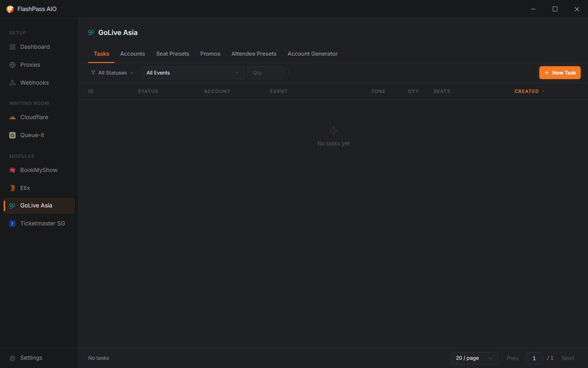This screenshot has height=368, width=588.
Task: Click the Dashboard grid icon
Action: coord(12,47)
